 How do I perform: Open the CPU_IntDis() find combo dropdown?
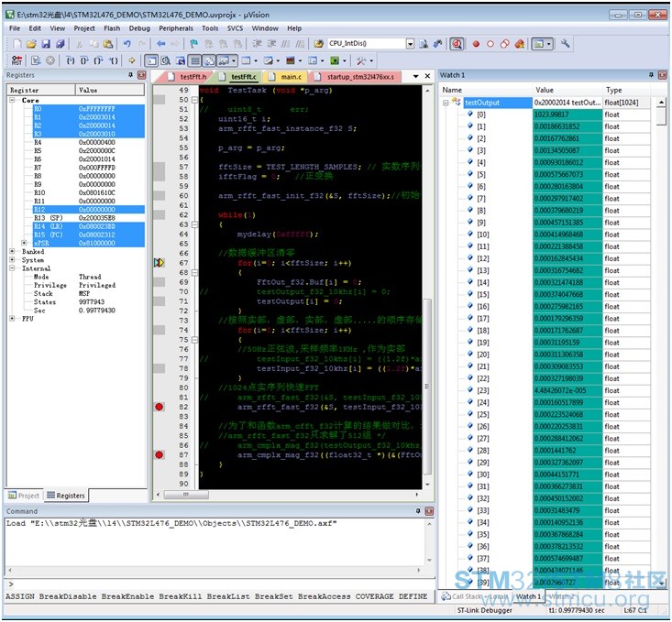click(410, 44)
